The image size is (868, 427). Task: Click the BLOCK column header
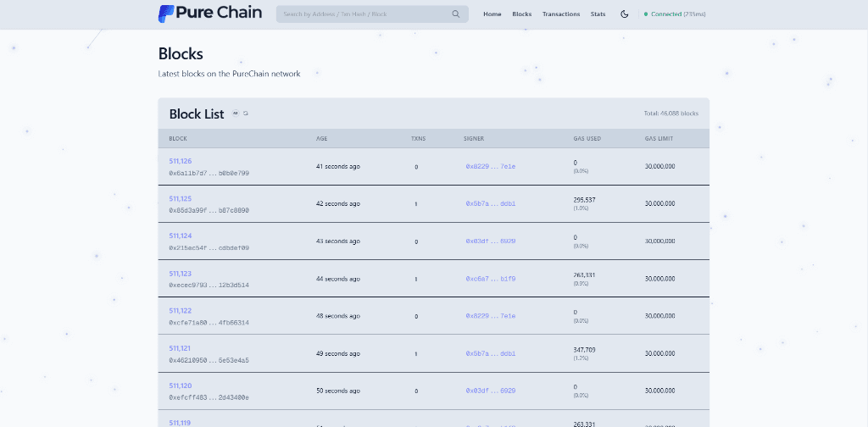click(178, 139)
